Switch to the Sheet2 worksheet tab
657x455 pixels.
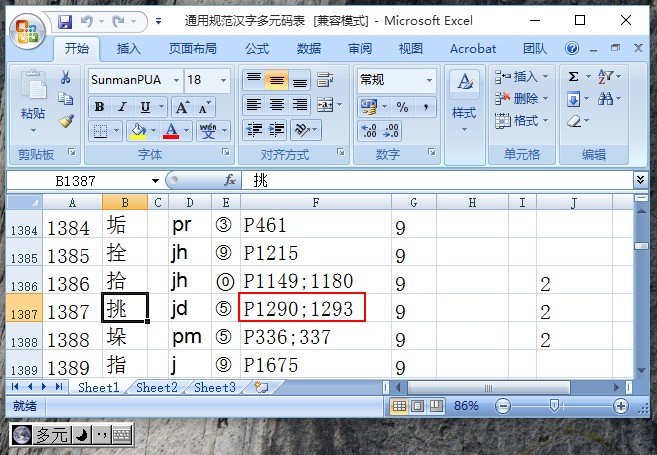(x=156, y=387)
